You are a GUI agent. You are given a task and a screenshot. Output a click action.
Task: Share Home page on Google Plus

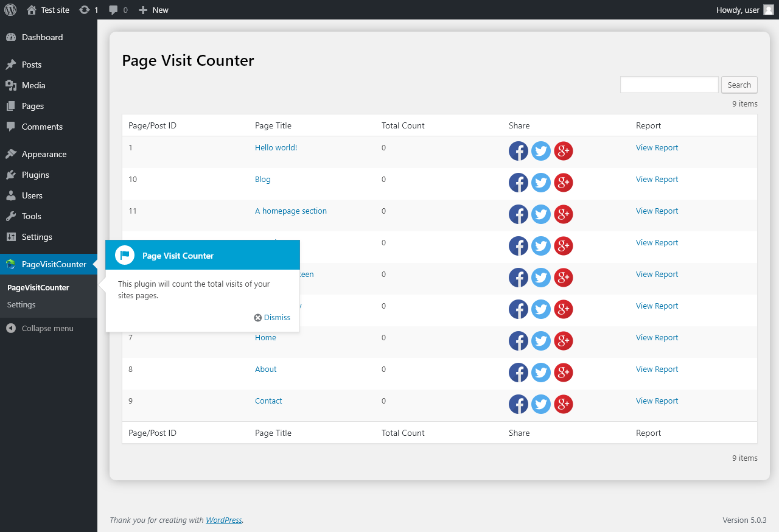point(564,341)
